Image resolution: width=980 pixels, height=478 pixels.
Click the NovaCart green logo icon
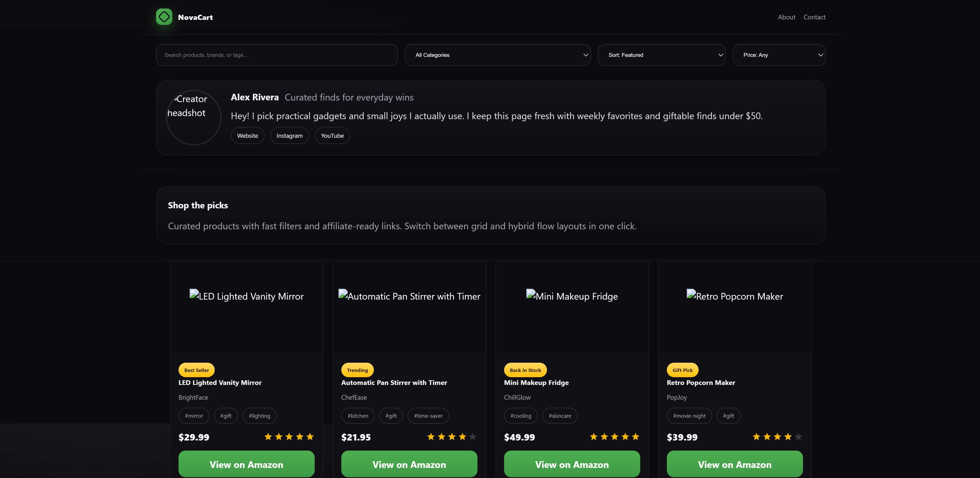coord(164,17)
